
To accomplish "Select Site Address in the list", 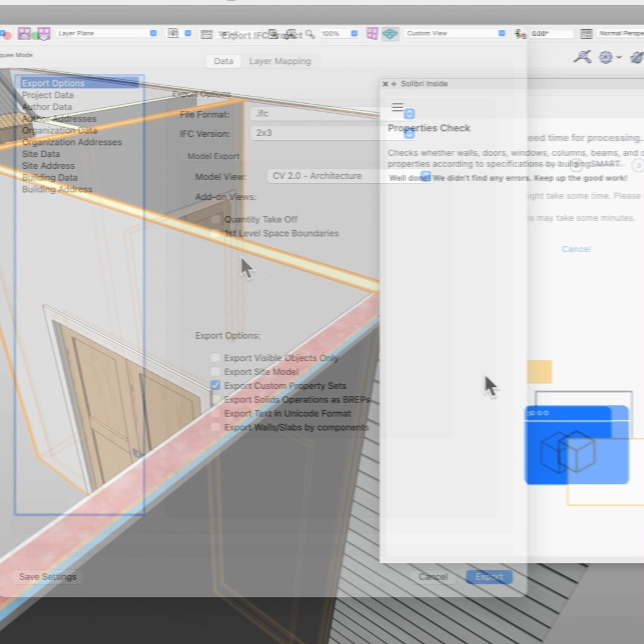I will (48, 166).
